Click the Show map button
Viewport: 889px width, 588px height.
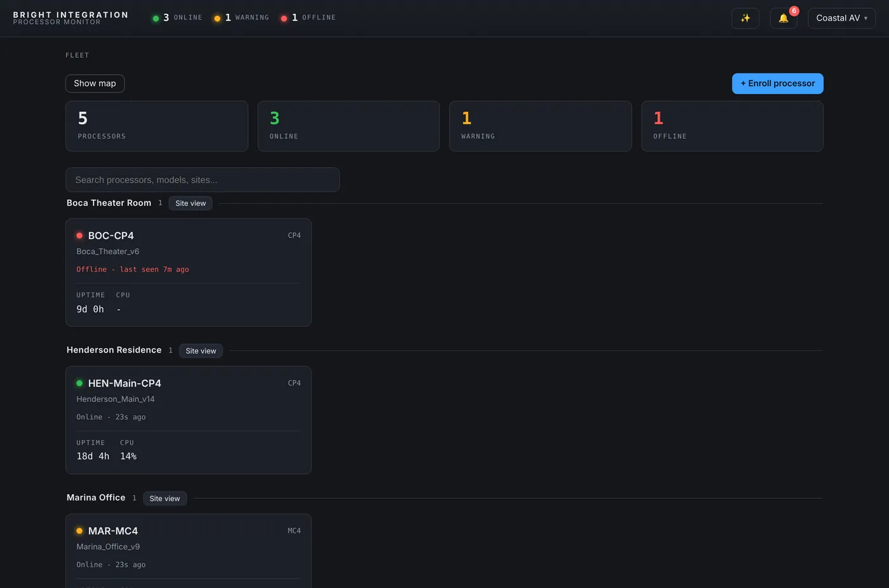click(x=95, y=83)
